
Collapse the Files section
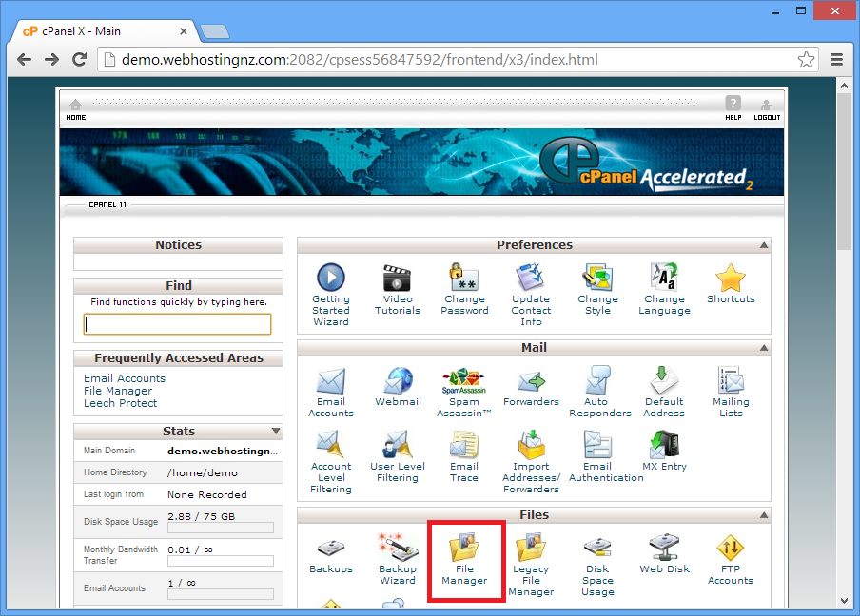coord(764,514)
